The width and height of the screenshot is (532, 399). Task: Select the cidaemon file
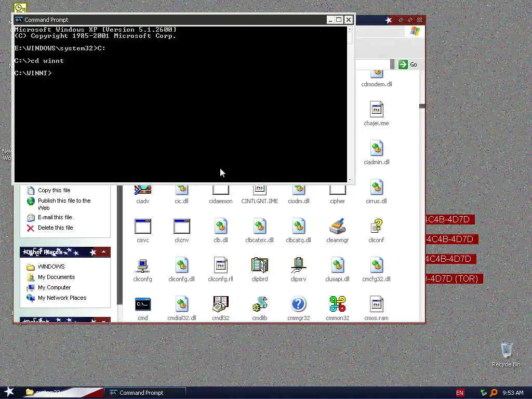tap(220, 194)
